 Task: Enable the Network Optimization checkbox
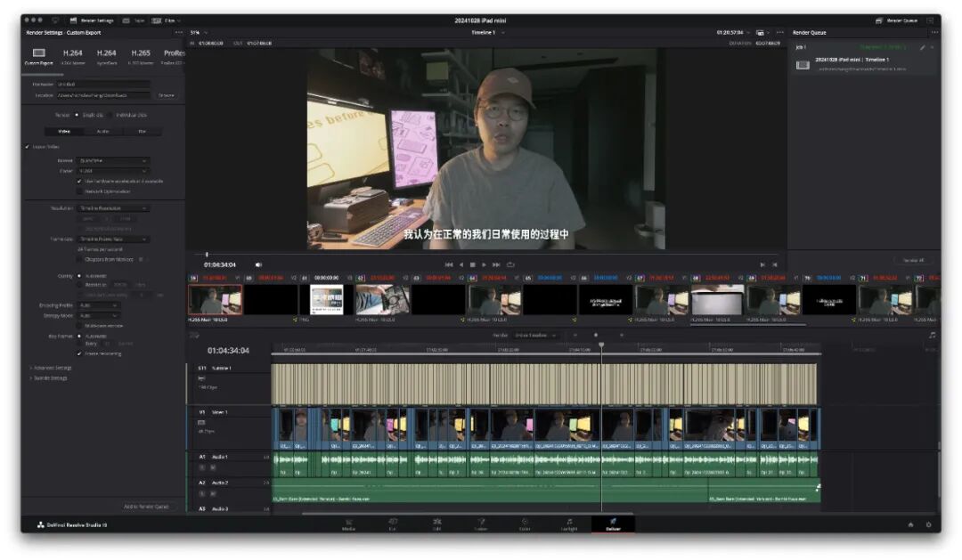pos(79,191)
